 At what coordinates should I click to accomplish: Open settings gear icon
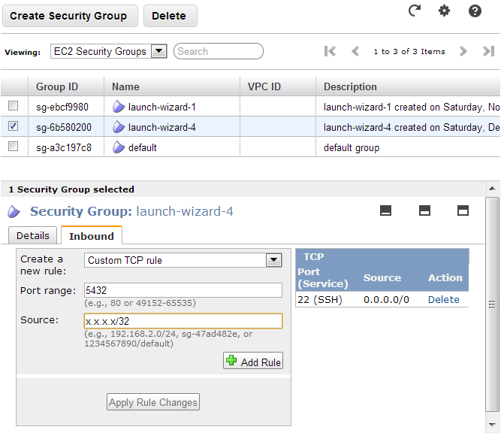[x=444, y=11]
